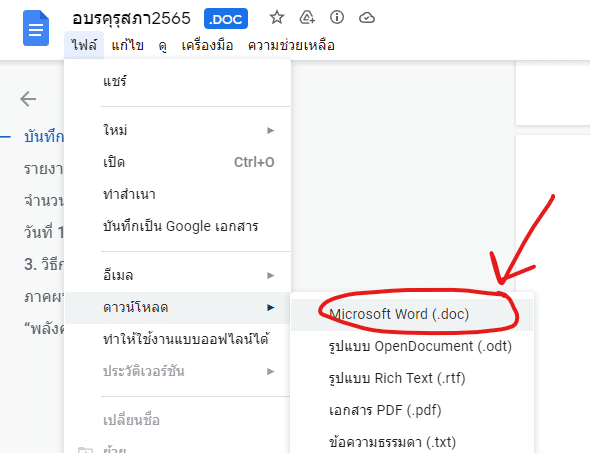The height and width of the screenshot is (453, 590).
Task: Download as รูปแบบ OpenDocument (.odt)
Action: 412,346
